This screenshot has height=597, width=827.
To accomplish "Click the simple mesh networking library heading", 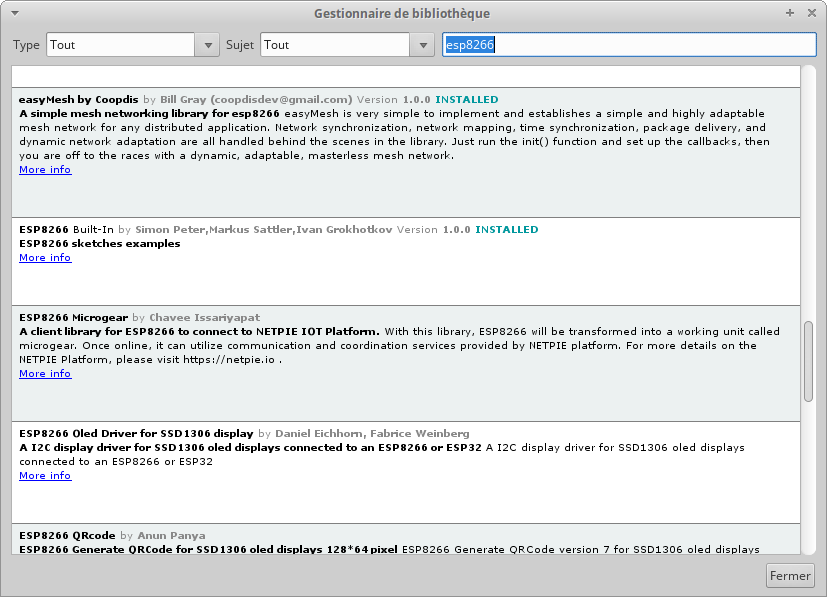I will pos(149,113).
